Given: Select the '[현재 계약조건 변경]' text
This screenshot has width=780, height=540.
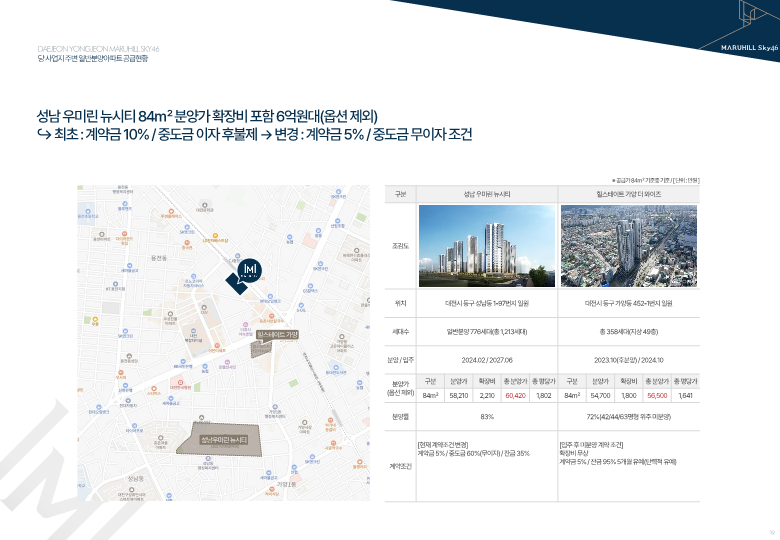Looking at the screenshot, I should 443,445.
